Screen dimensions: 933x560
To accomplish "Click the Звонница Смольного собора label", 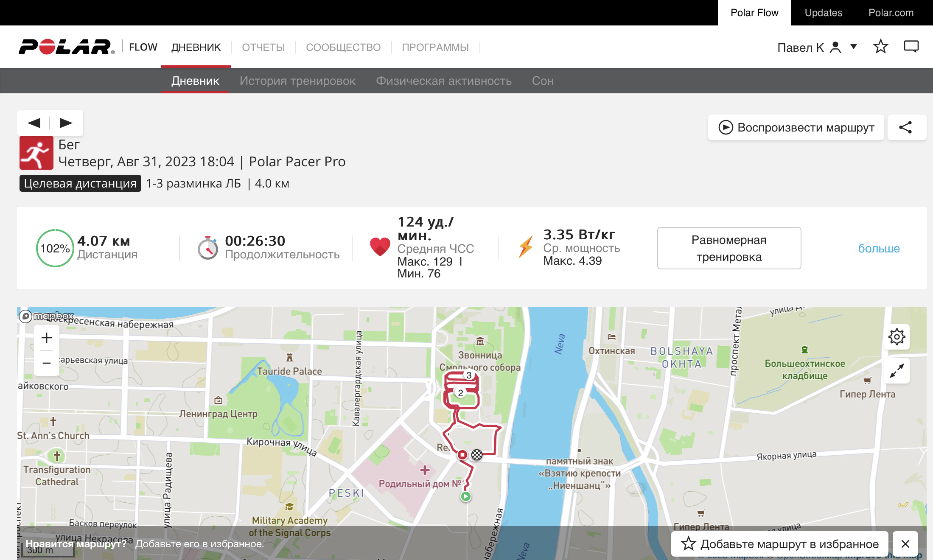I will pos(480,361).
